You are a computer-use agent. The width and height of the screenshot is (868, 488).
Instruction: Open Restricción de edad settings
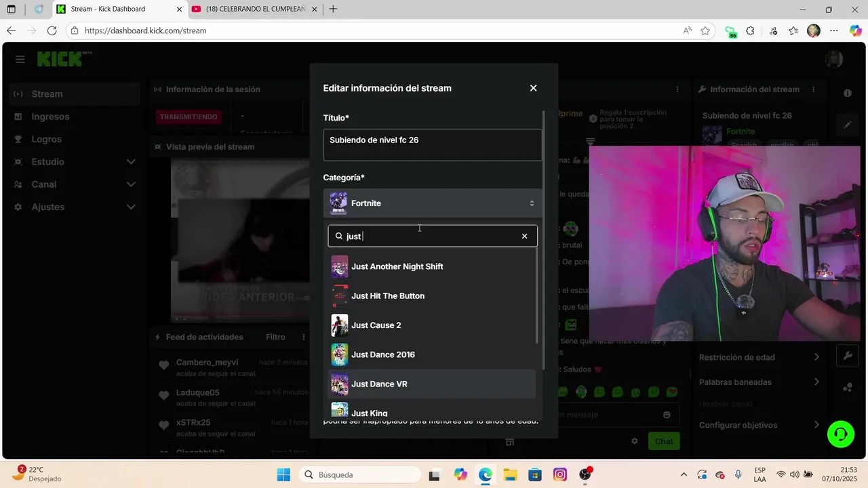(759, 357)
